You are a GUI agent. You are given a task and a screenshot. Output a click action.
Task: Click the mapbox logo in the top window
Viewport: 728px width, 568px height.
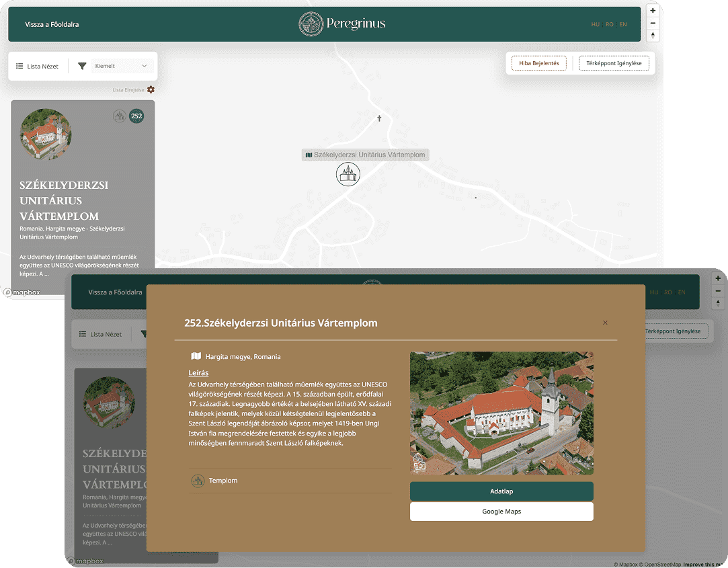click(x=22, y=292)
